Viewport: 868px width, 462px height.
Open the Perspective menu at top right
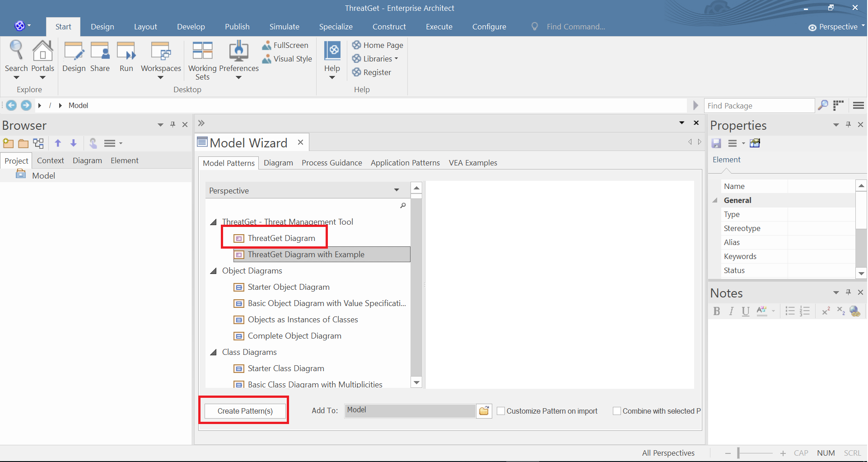tap(837, 27)
